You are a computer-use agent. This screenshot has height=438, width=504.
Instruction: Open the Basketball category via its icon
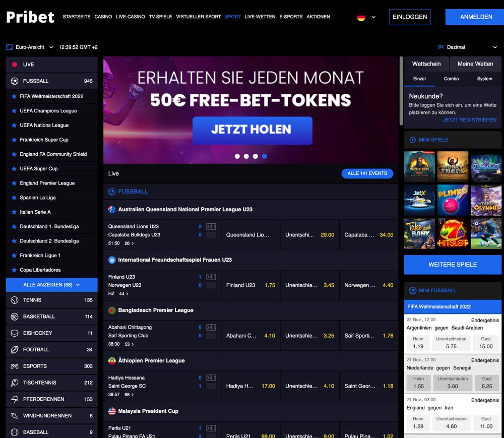tap(14, 316)
